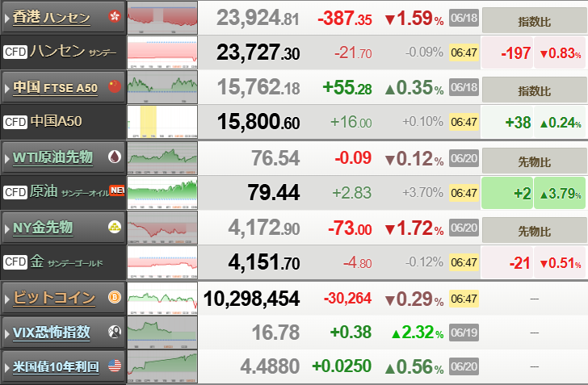Click the 先物比 header in WTI原油先物 row
Viewport: 588px width, 385px height.
coord(535,161)
